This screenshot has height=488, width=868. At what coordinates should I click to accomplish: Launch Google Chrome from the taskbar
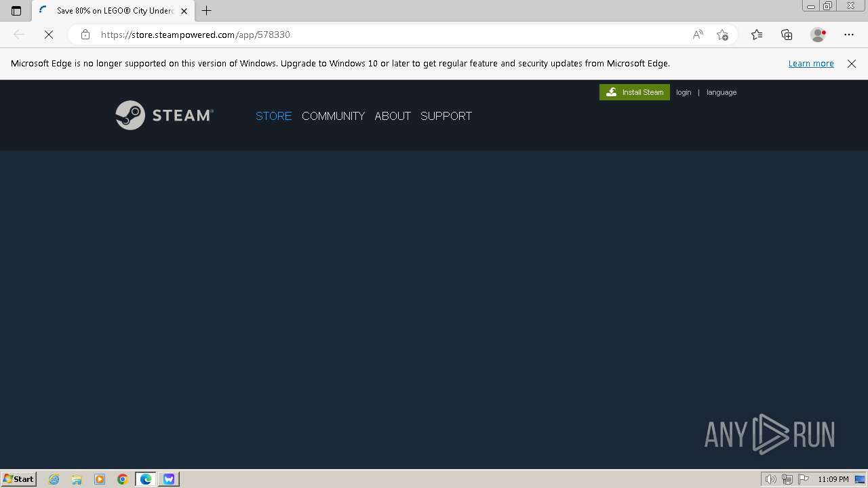(x=122, y=479)
